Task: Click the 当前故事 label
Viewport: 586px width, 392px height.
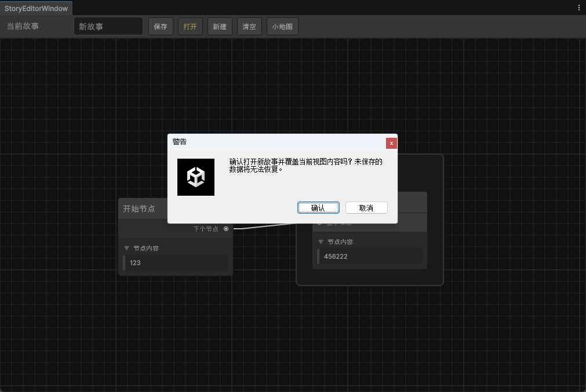Action: click(x=23, y=27)
